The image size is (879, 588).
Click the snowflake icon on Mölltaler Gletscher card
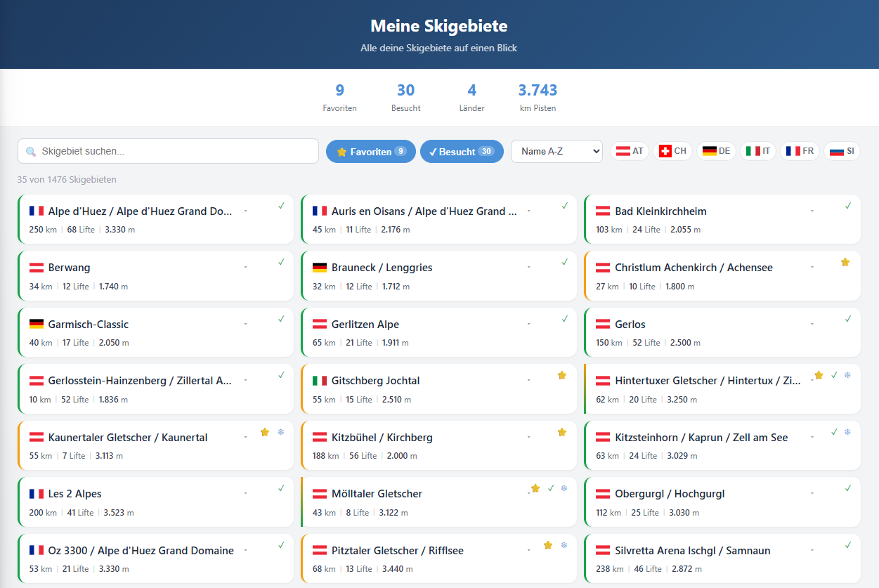coord(564,488)
